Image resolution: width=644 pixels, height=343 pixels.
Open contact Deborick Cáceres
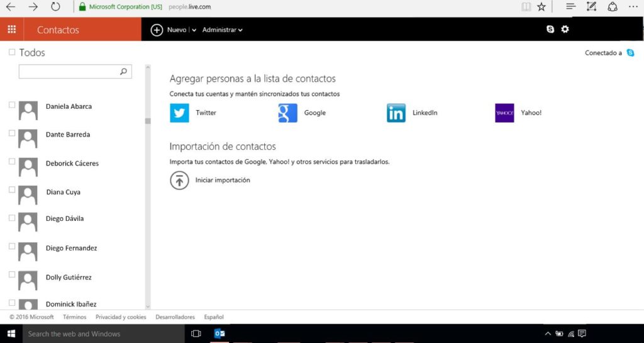pyautogui.click(x=72, y=163)
